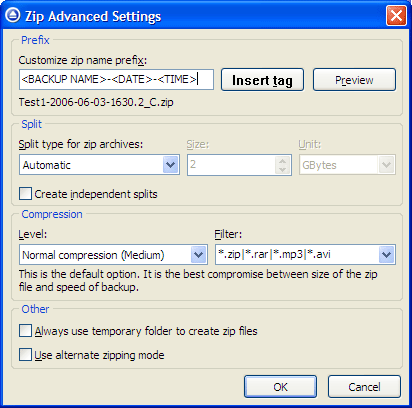412x408 pixels.
Task: Check Always use temporary folder option
Action: pos(25,331)
